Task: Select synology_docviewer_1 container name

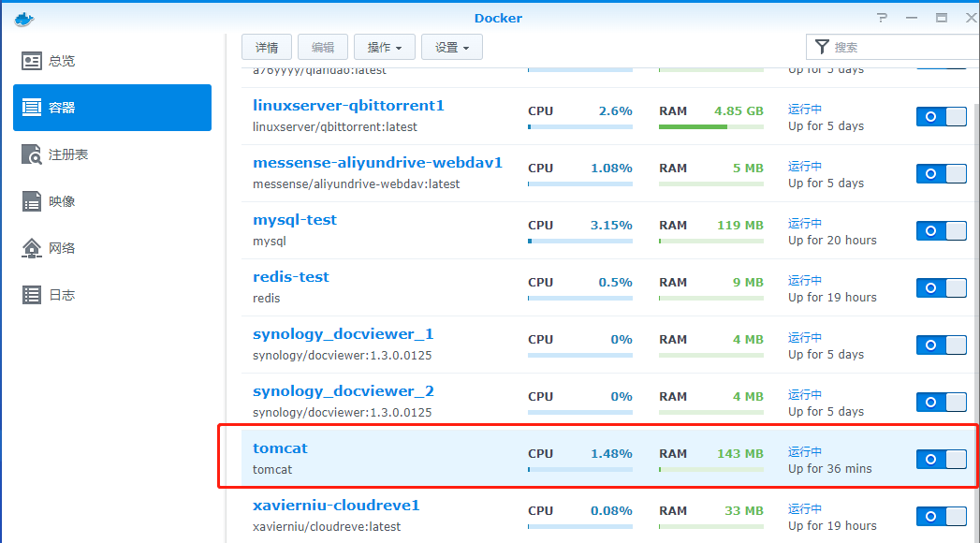Action: tap(344, 334)
